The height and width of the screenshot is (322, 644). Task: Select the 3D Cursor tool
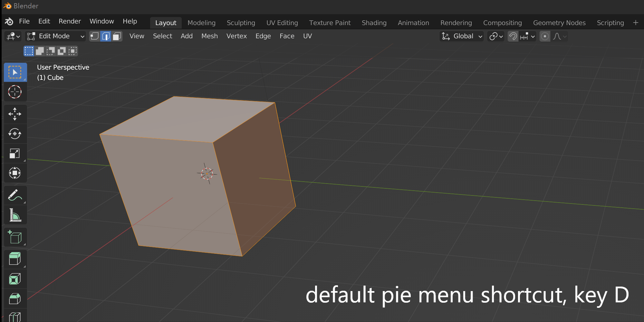point(15,92)
